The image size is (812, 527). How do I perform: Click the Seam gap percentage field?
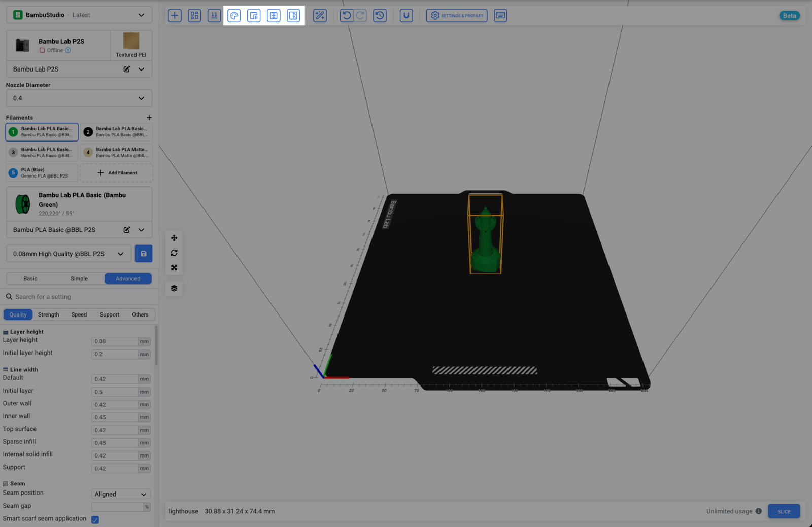117,507
